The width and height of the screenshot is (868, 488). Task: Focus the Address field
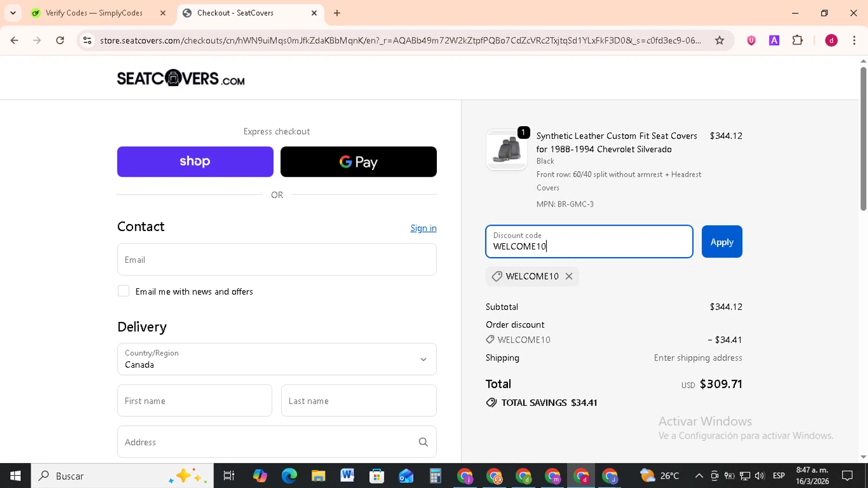(x=277, y=442)
